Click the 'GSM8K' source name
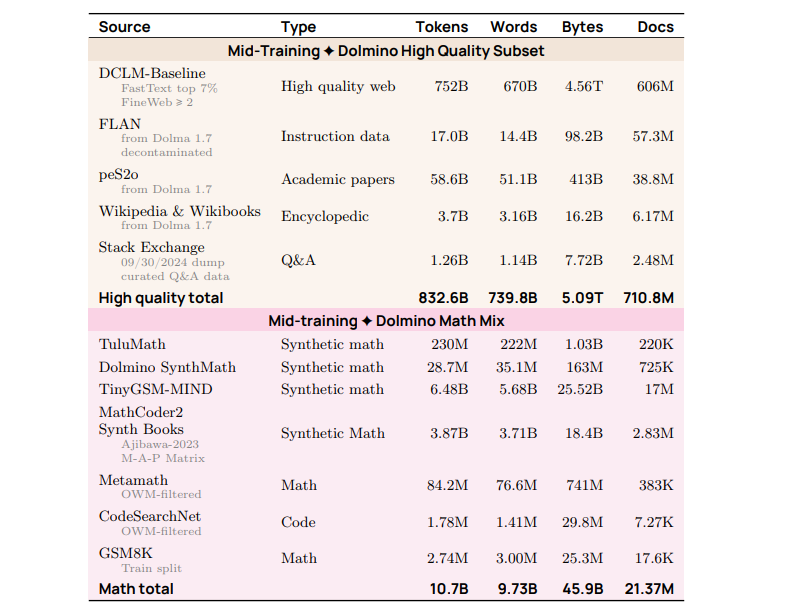Viewport: 806px width, 608px height. click(x=125, y=554)
